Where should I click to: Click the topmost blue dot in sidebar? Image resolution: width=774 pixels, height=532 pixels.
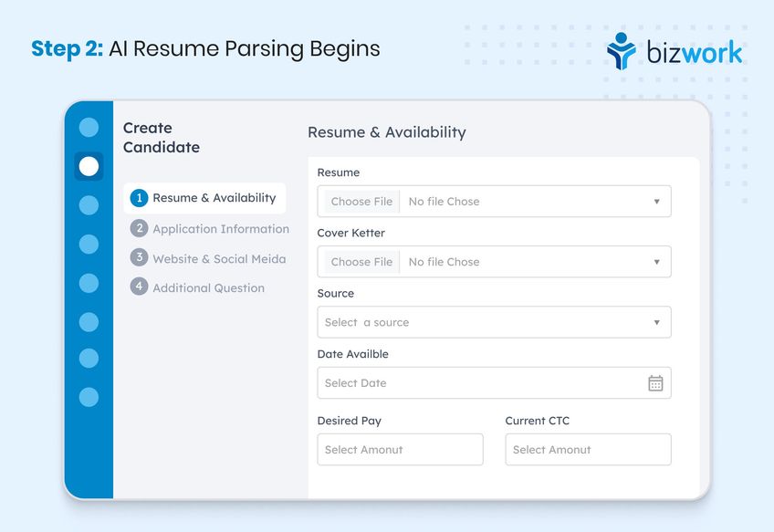[x=88, y=127]
